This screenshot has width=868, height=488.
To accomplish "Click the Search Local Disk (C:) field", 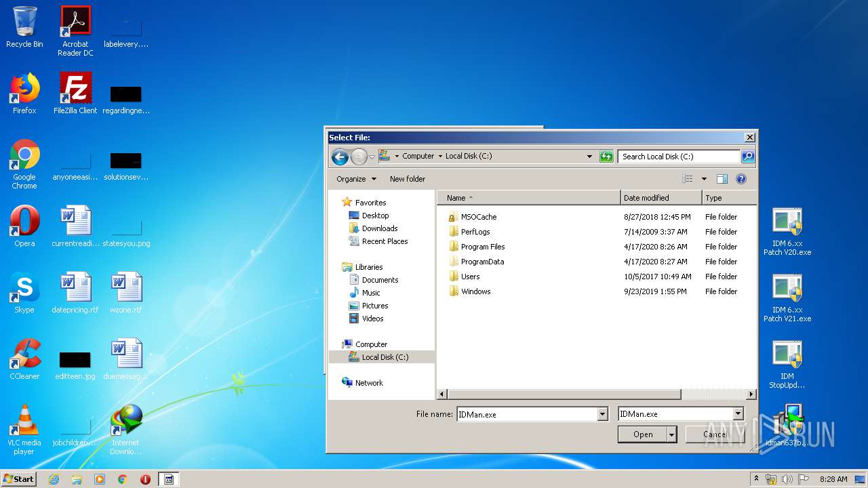I will (x=679, y=157).
